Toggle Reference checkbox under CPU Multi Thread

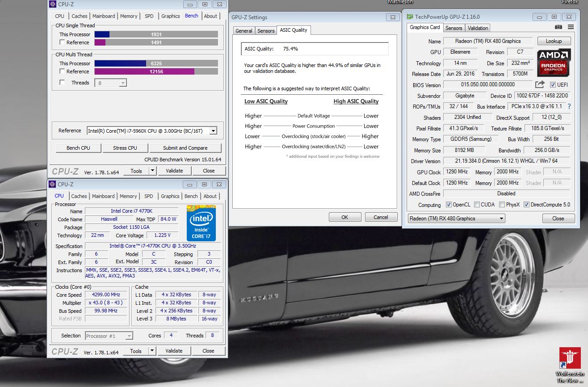click(62, 72)
